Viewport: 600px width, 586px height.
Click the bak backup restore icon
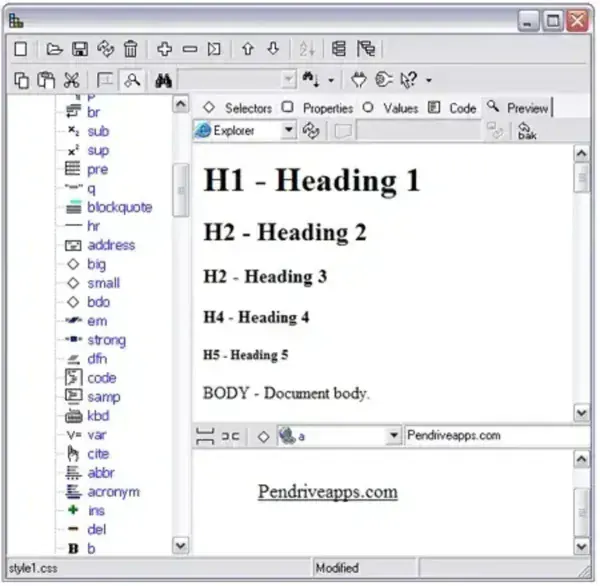click(x=527, y=131)
